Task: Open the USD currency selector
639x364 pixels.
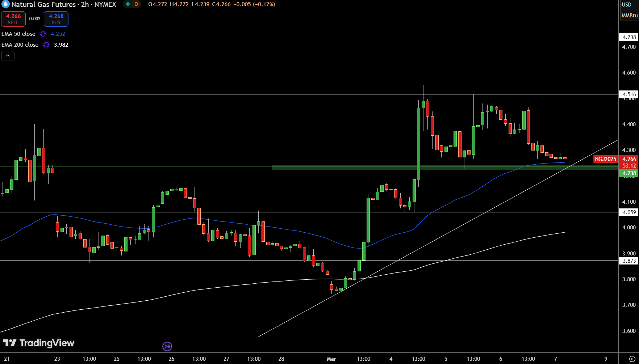Action: click(627, 5)
